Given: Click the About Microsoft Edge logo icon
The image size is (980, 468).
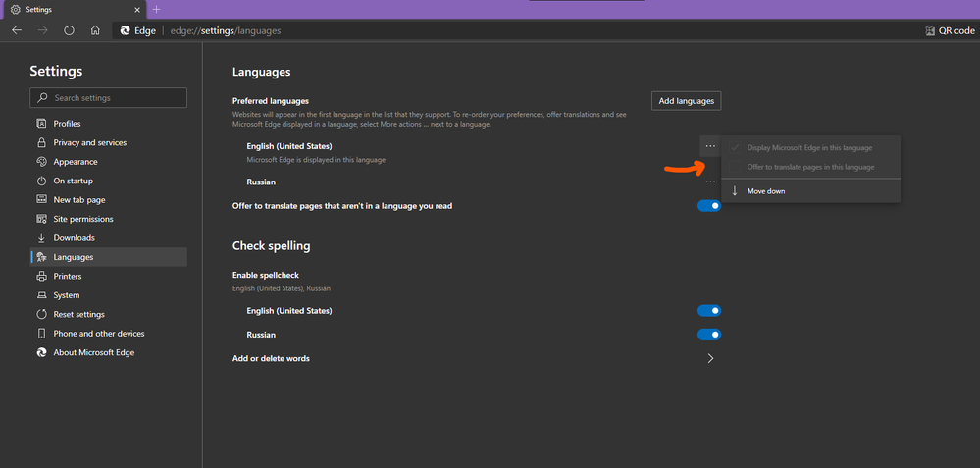Looking at the screenshot, I should tap(41, 352).
